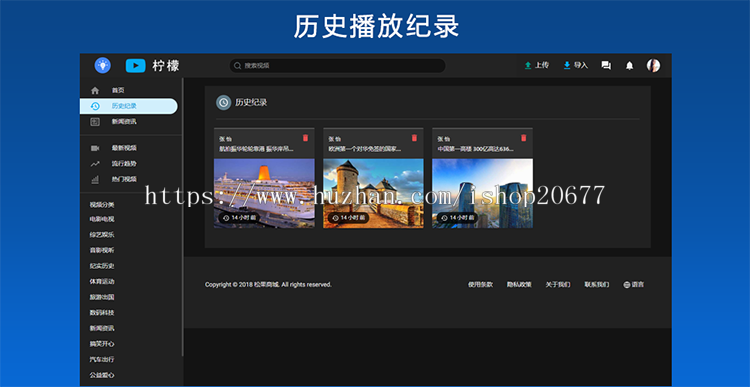Click title 欧洲第一个对华免签的国家
Screen dimensions: 750x387
pos(364,149)
